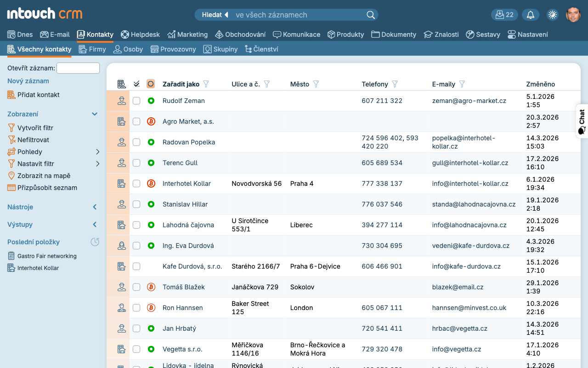The width and height of the screenshot is (588, 368).
Task: Toggle the light/dark theme sun icon
Action: point(552,15)
